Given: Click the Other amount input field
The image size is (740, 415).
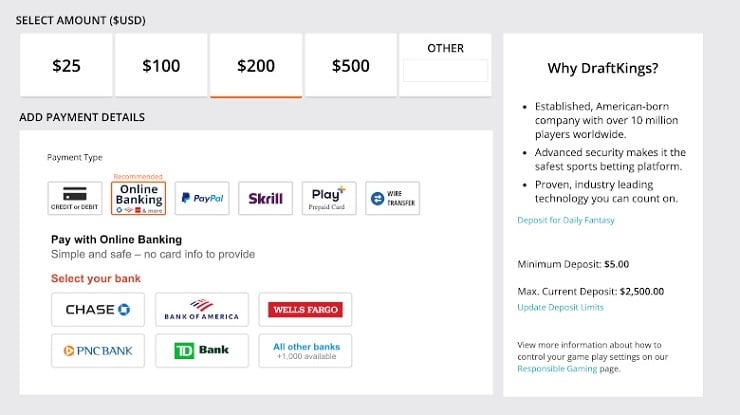Looking at the screenshot, I should (x=445, y=71).
